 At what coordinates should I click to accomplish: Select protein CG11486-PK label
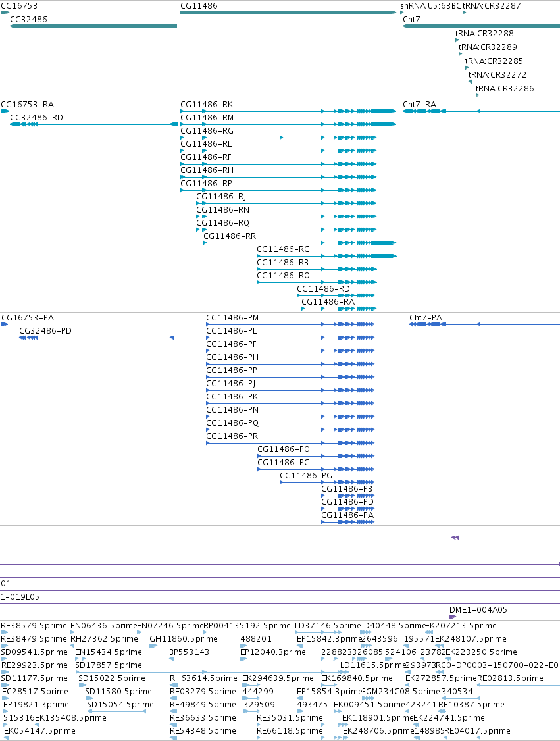click(x=232, y=397)
